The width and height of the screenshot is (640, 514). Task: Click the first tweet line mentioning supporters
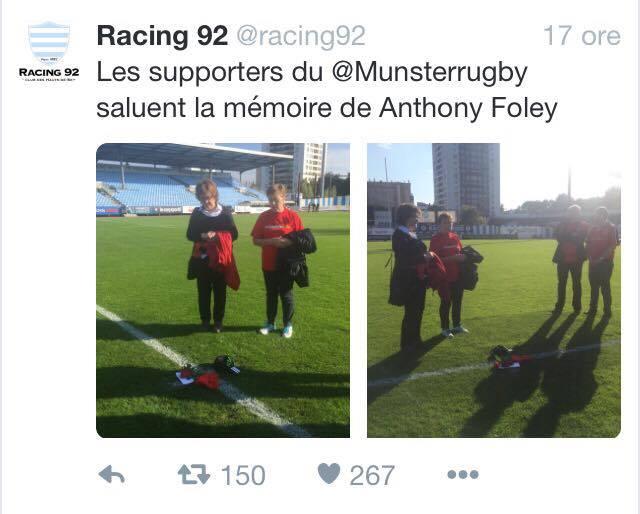point(312,73)
